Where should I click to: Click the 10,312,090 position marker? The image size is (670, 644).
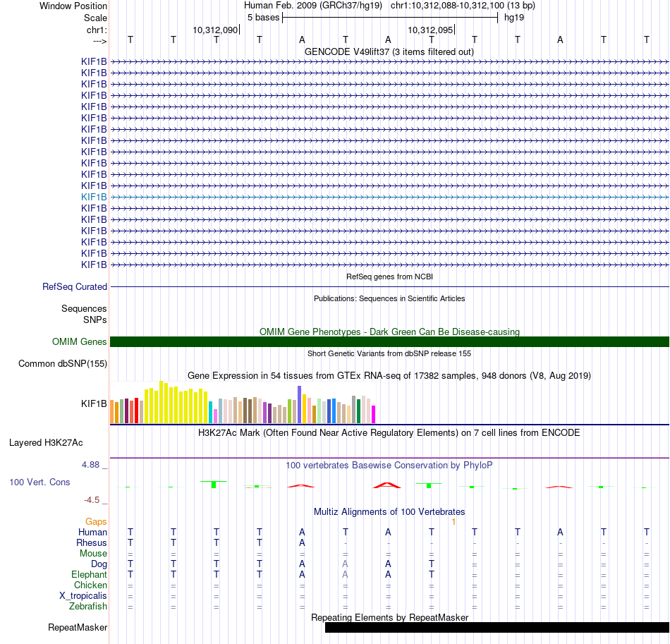(x=215, y=30)
